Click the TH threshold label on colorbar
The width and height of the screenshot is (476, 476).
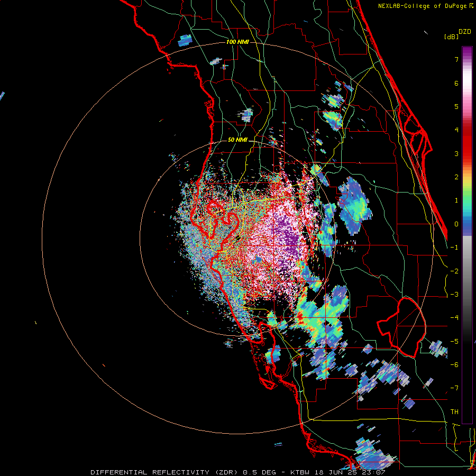click(454, 412)
